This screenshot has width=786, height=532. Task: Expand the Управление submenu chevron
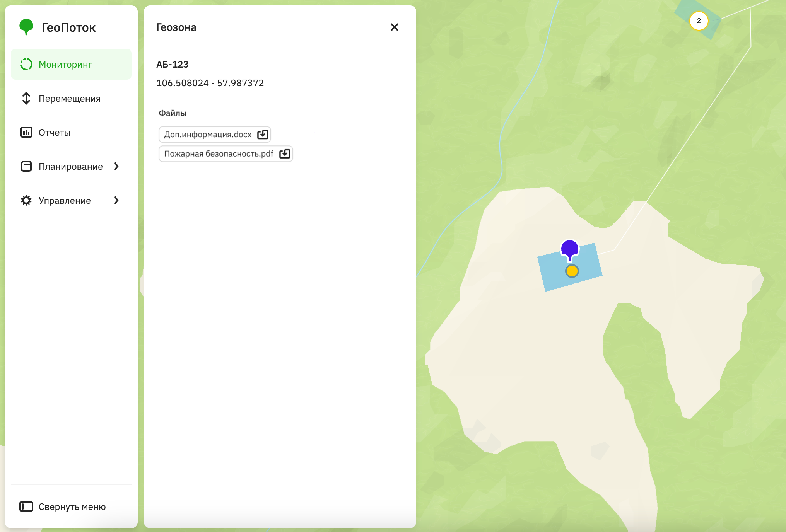pyautogui.click(x=117, y=200)
